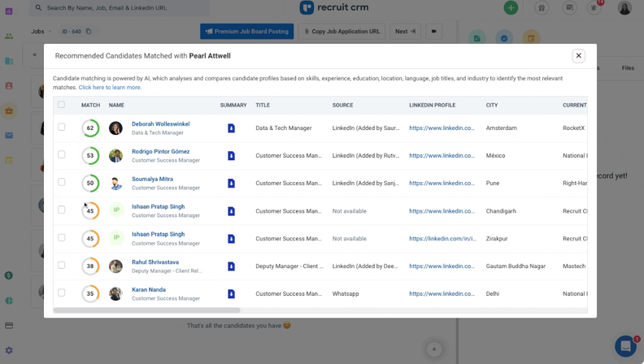The height and width of the screenshot is (364, 644).
Task: Select checkbox for Soumalya Mitra
Action: (x=61, y=182)
